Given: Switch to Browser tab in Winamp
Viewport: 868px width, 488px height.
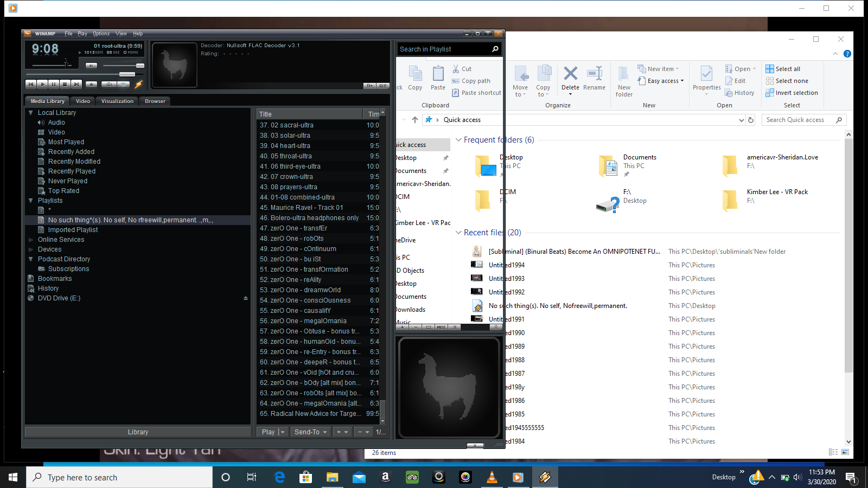Looking at the screenshot, I should tap(155, 101).
